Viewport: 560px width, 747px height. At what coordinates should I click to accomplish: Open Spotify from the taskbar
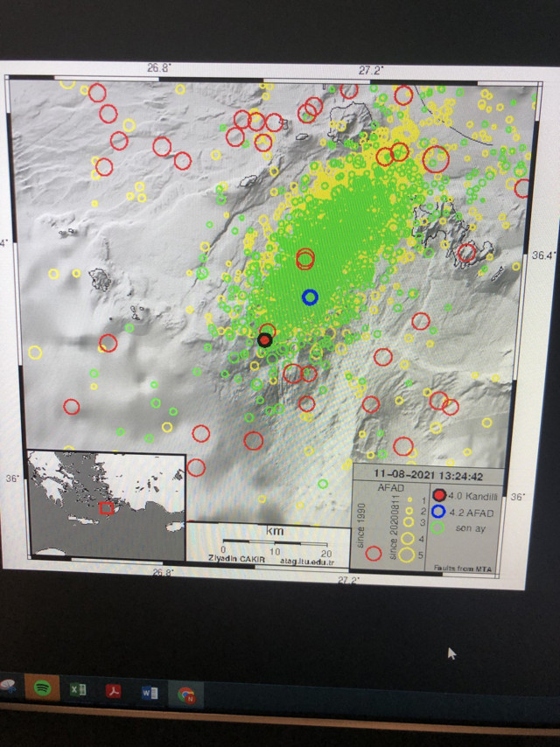click(x=40, y=688)
